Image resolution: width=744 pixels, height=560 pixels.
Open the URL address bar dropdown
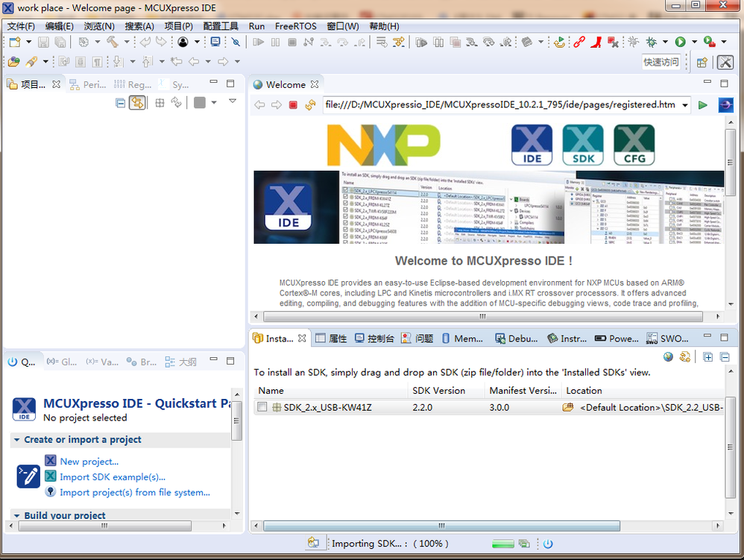(685, 105)
